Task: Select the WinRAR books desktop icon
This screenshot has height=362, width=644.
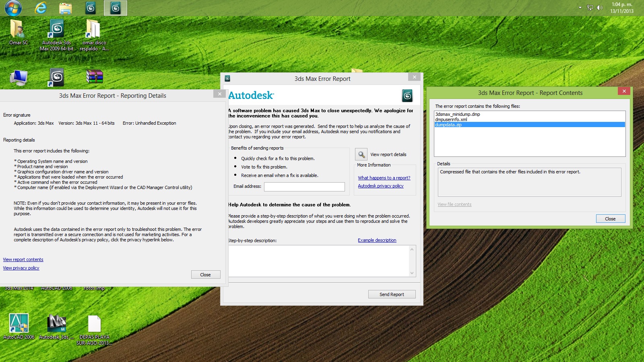Action: pyautogui.click(x=95, y=76)
